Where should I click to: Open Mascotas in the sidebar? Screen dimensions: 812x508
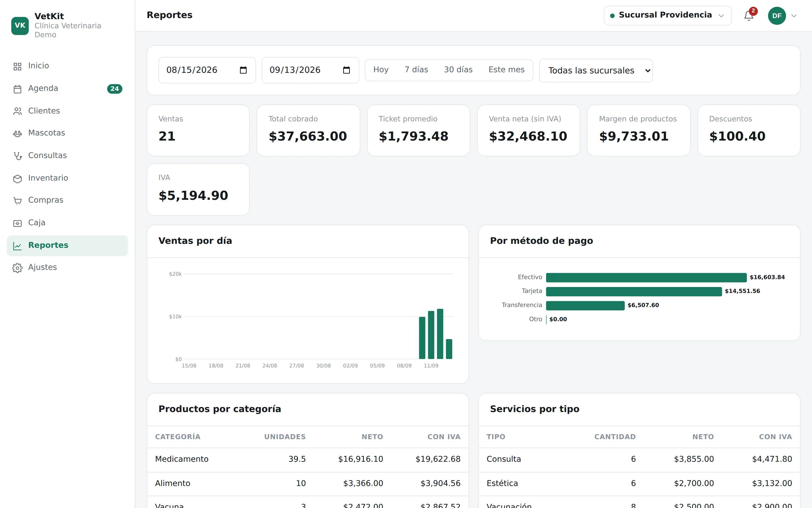67,133
